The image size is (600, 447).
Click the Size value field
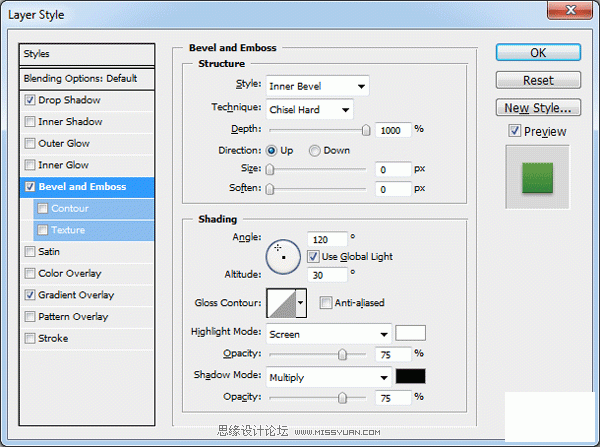click(393, 170)
